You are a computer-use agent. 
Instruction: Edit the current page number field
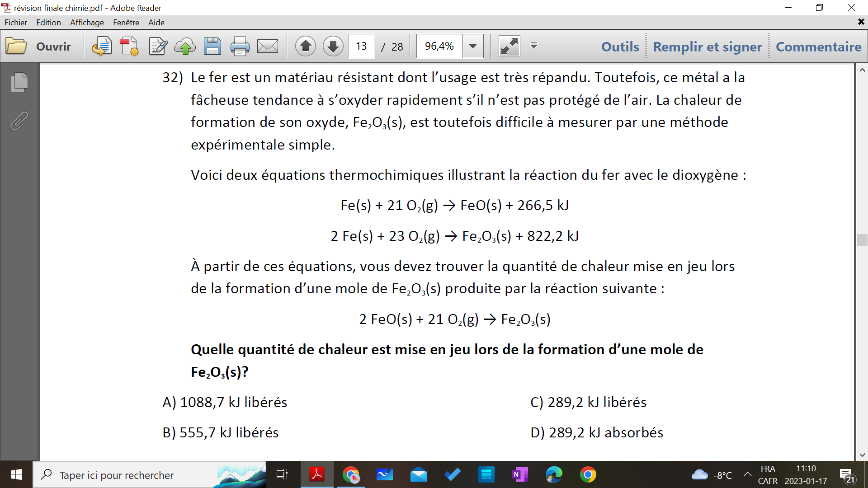[361, 46]
